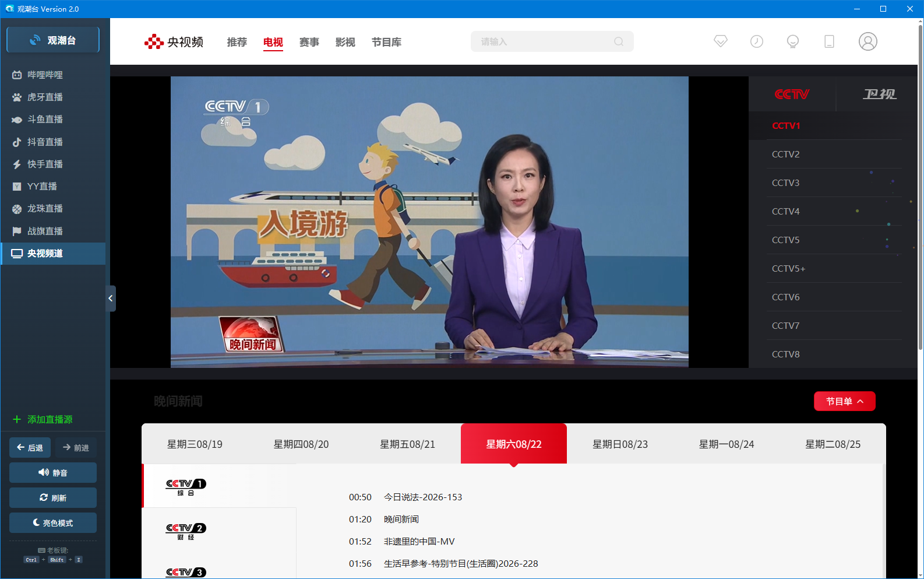Screen dimensions: 924x579
Task: Show schedule for 星期六08/22
Action: coord(514,444)
